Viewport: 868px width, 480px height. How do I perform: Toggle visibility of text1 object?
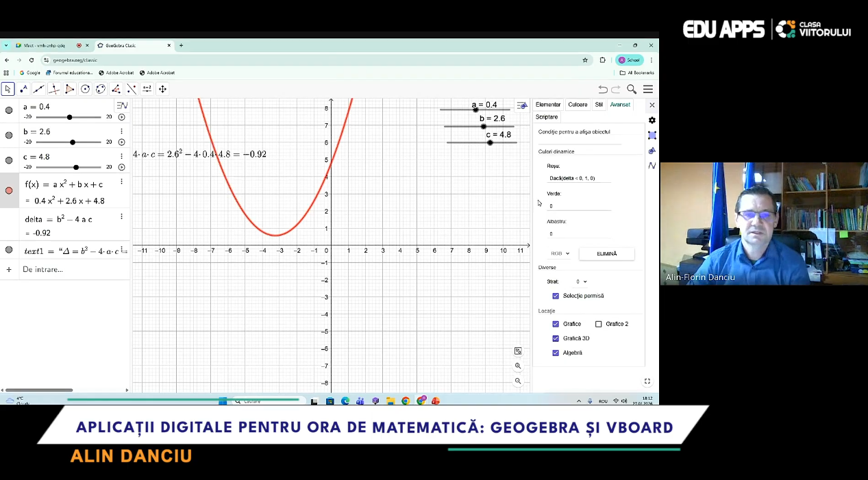tap(9, 250)
